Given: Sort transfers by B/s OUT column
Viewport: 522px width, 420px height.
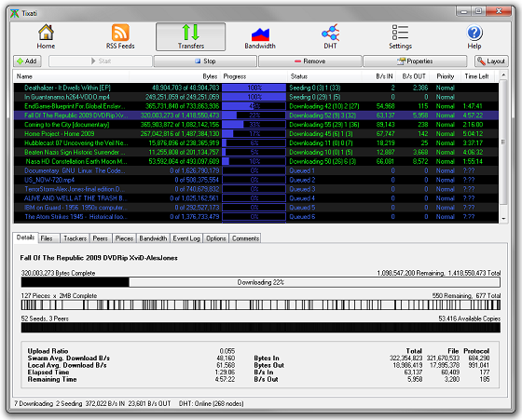Looking at the screenshot, I should tap(414, 76).
